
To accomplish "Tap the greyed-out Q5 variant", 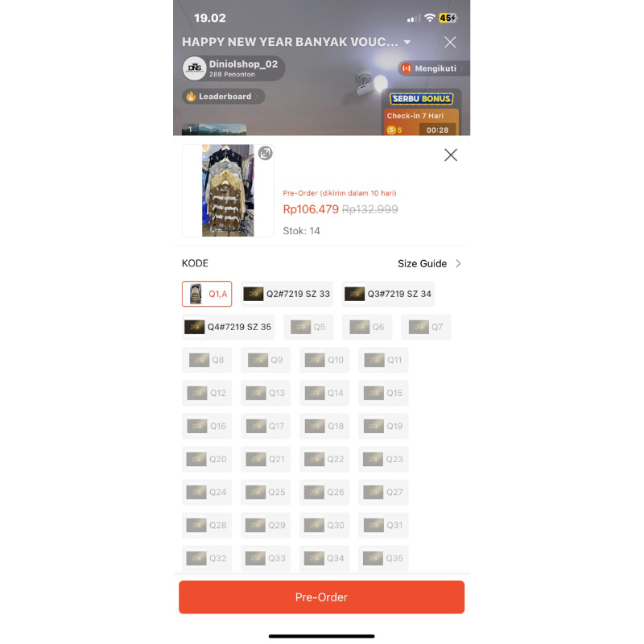I will 308,327.
